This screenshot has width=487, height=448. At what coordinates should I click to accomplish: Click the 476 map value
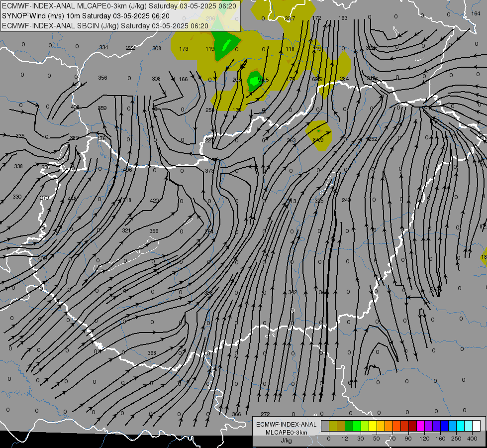coord(101,138)
